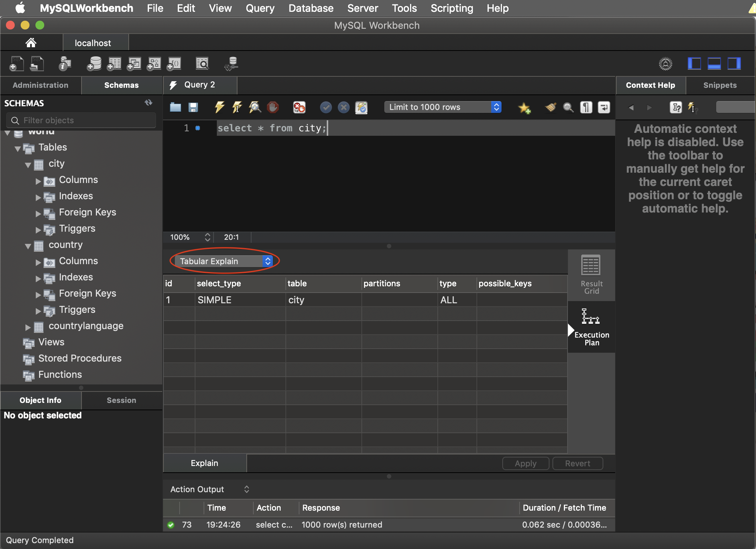Screen dimensions: 756x549
Task: Beautify query with the broom icon
Action: coord(551,107)
